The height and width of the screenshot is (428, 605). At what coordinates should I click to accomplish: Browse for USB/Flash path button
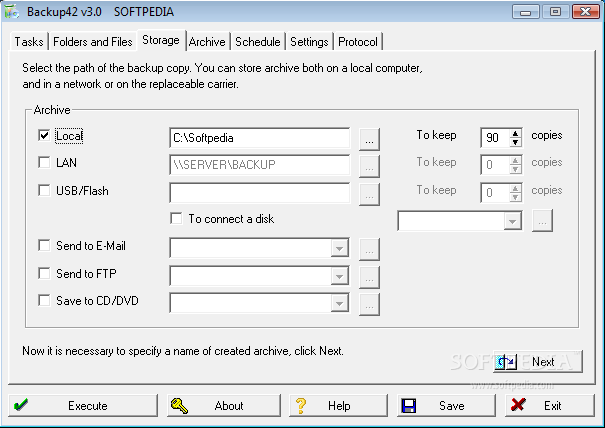tap(369, 194)
